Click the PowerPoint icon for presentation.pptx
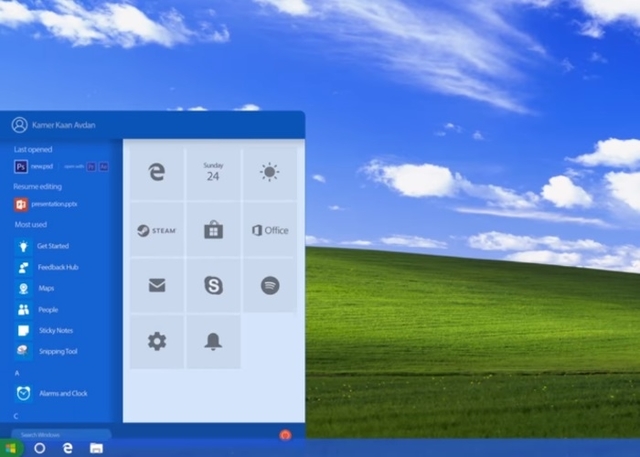This screenshot has width=640, height=457. (x=21, y=204)
